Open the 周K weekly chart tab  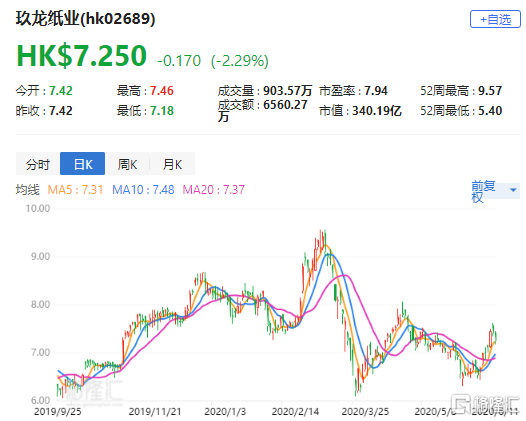click(127, 164)
